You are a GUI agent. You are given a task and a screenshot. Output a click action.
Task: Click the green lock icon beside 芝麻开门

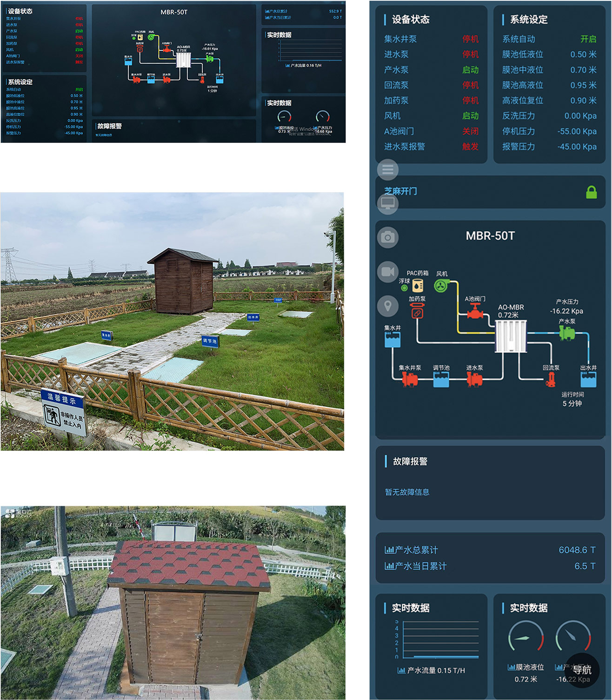(591, 192)
